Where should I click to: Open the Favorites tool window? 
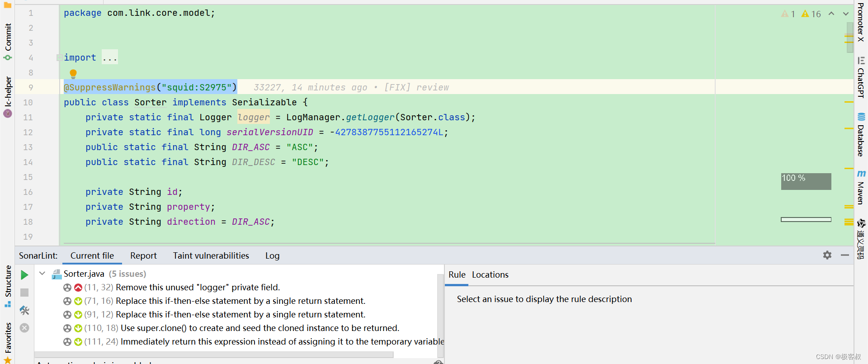coord(8,343)
